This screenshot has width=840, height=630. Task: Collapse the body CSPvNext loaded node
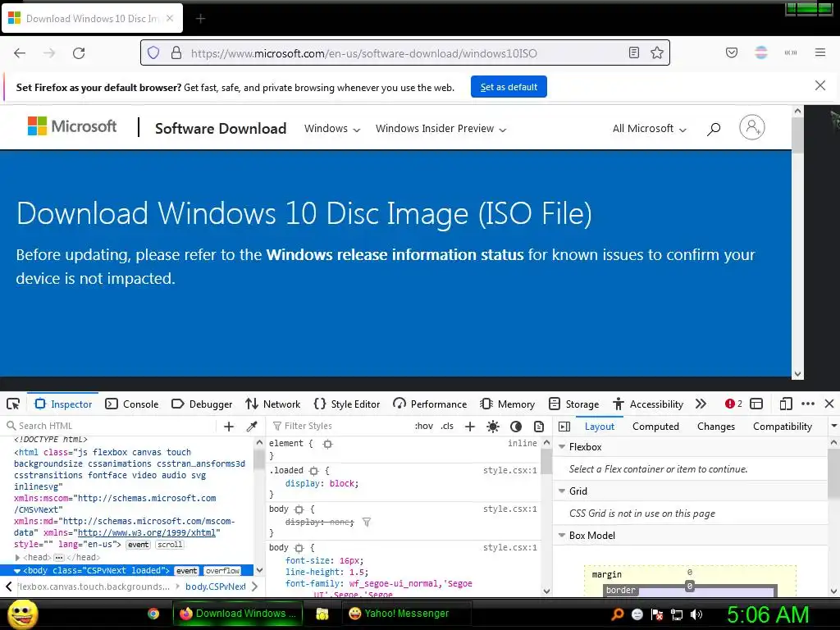click(17, 571)
